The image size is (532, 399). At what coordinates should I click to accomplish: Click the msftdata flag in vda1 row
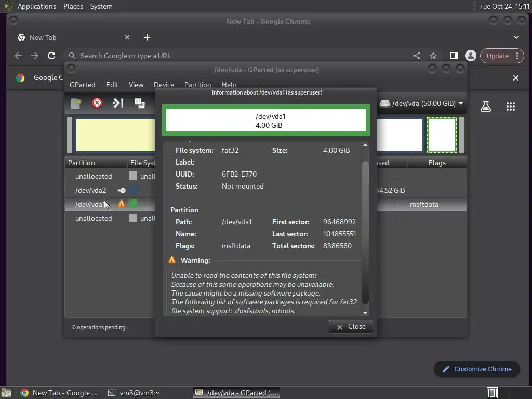click(x=424, y=205)
